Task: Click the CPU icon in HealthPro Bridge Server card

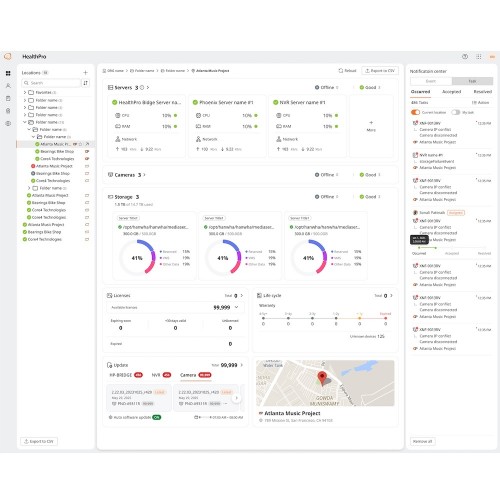Action: 117,115
